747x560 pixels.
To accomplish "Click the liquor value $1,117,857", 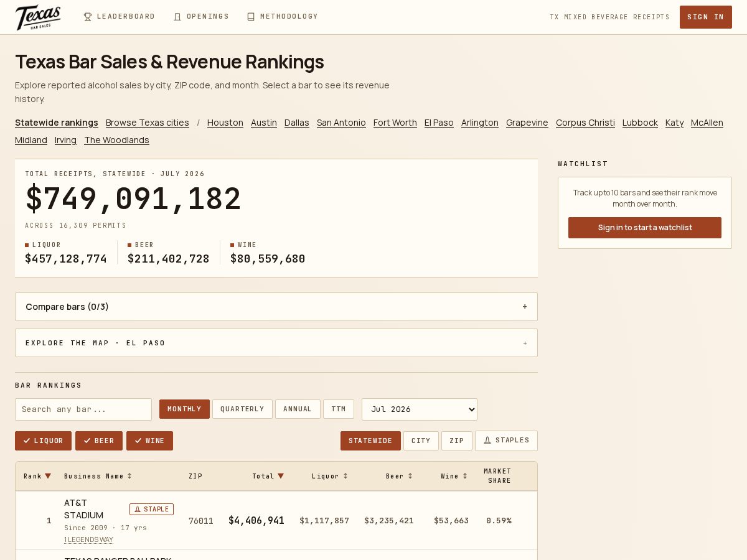I will click(324, 521).
